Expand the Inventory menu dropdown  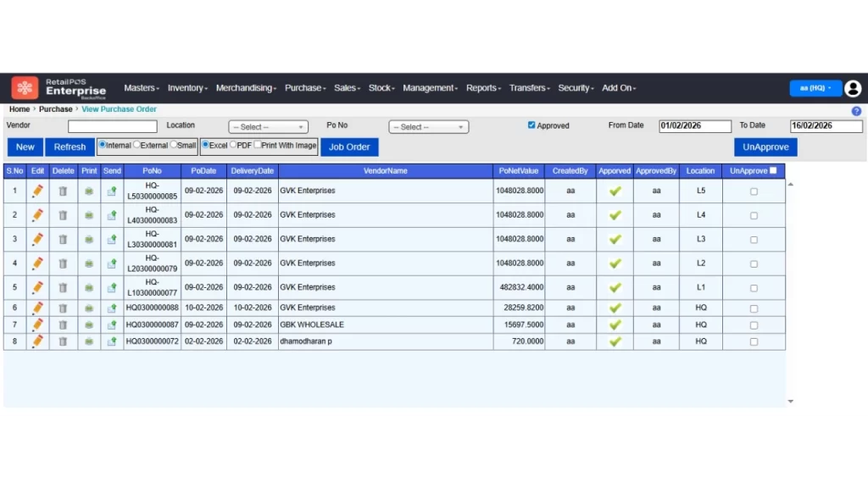pos(187,88)
